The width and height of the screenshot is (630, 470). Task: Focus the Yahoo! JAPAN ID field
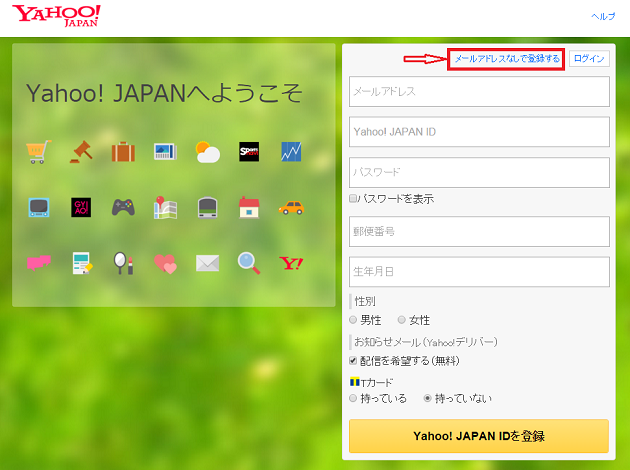click(x=479, y=132)
